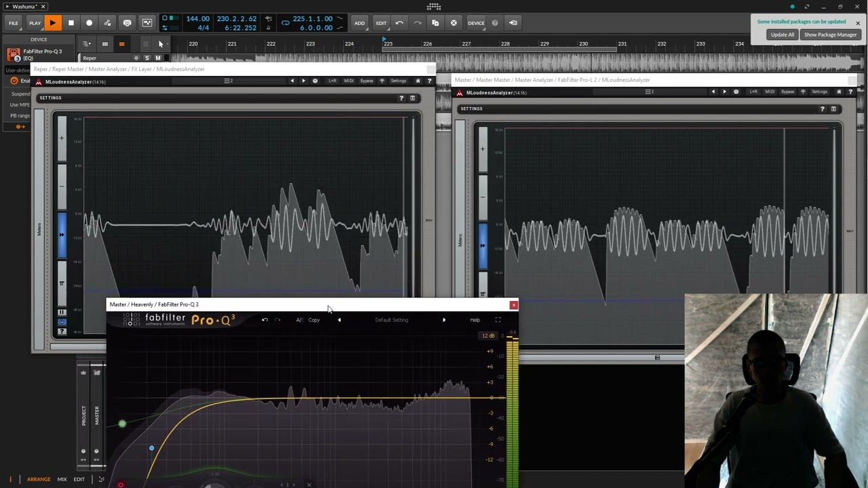
Task: Open the ADD menu
Action: (x=359, y=23)
